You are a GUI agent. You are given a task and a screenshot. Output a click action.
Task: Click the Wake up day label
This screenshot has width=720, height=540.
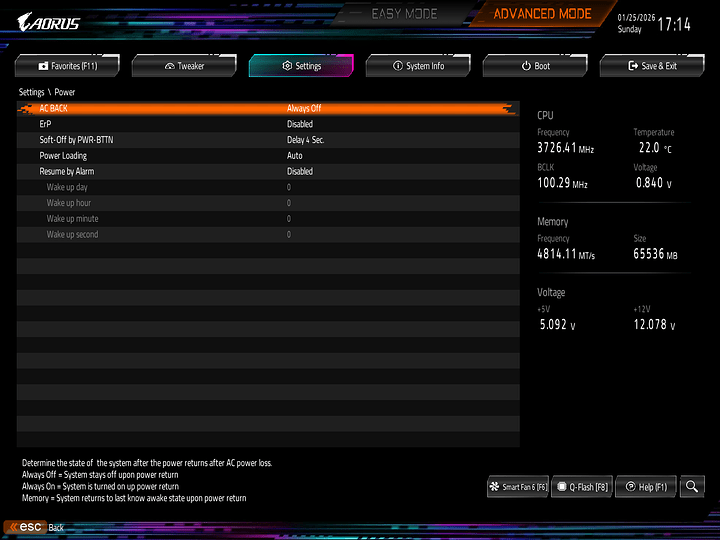pyautogui.click(x=67, y=187)
